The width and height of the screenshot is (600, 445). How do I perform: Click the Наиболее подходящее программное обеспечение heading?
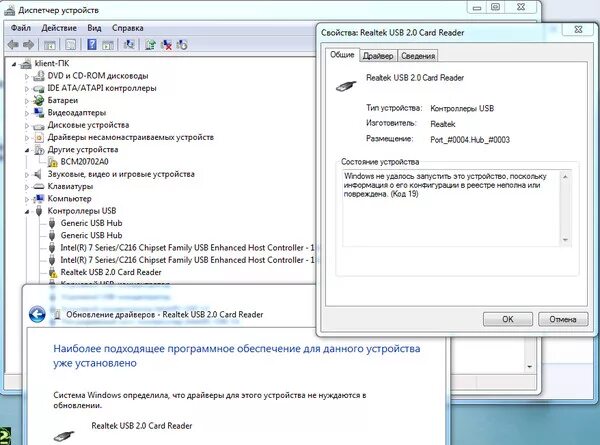[237, 355]
